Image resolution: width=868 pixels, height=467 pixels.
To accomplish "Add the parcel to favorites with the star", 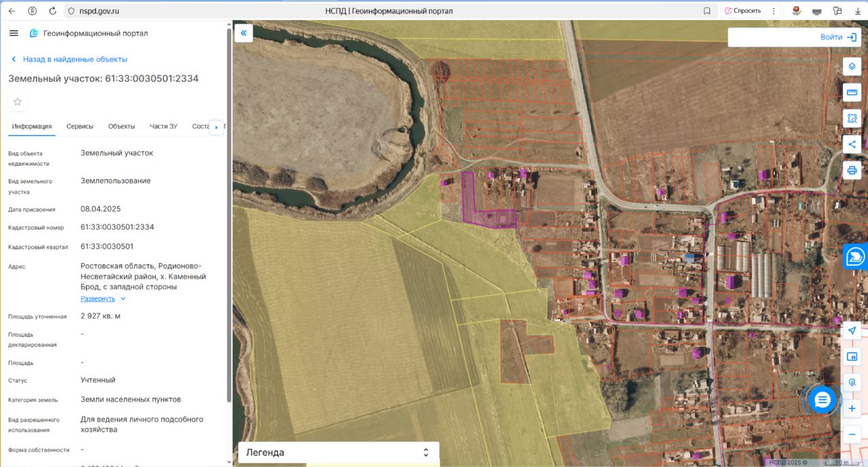I will pyautogui.click(x=18, y=102).
